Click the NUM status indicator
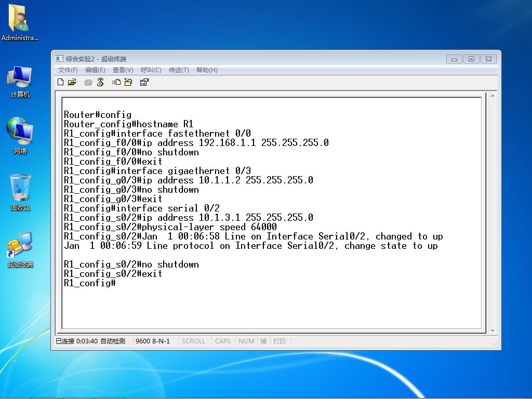The width and height of the screenshot is (532, 399). point(246,341)
